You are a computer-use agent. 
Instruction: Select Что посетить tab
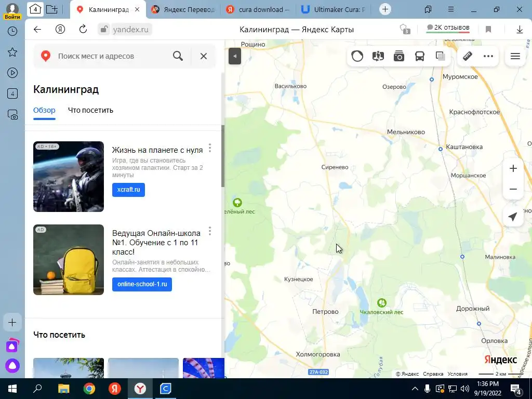pos(90,110)
